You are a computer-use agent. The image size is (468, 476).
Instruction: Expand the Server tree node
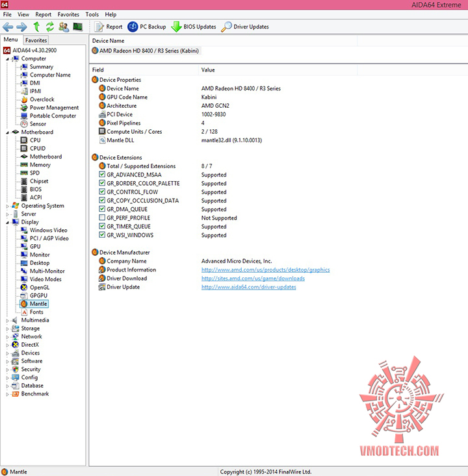(x=7, y=214)
